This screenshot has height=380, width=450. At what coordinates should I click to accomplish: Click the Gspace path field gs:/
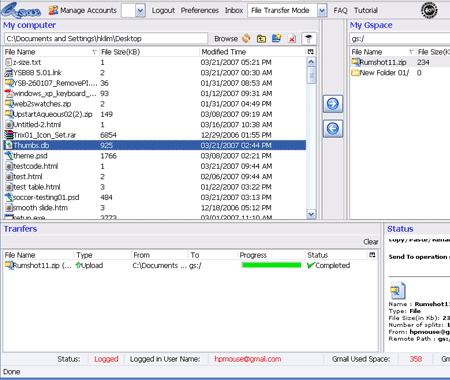pyautogui.click(x=399, y=39)
